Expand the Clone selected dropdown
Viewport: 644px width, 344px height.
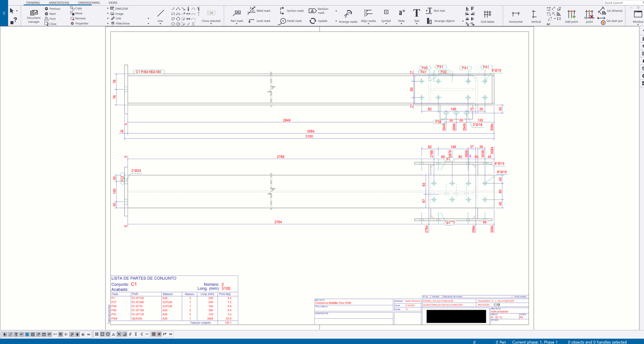[211, 24]
